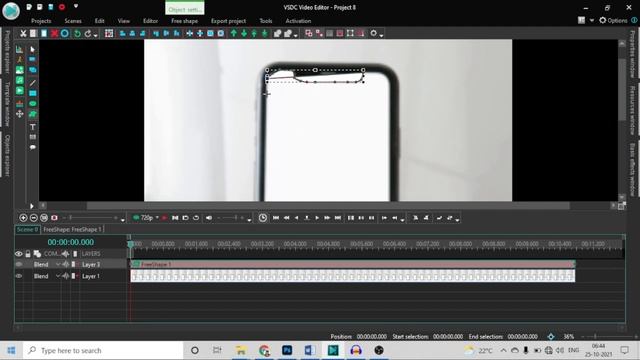Open the Editor menu

coord(150,21)
